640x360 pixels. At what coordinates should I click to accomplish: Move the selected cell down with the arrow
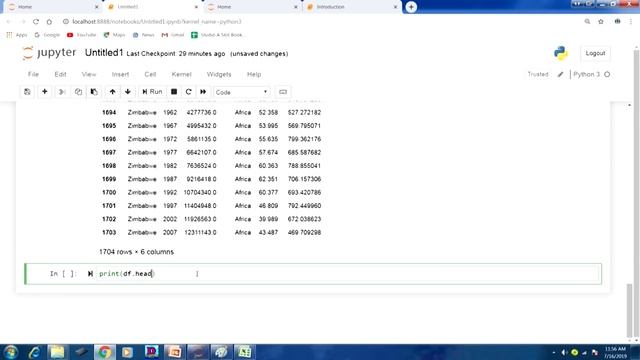(x=128, y=92)
